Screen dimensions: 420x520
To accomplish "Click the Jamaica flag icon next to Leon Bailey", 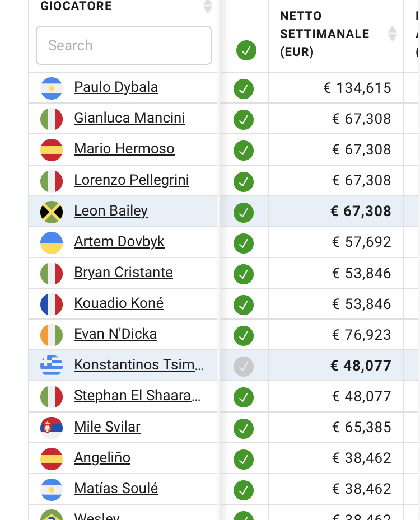I will coord(52,212).
